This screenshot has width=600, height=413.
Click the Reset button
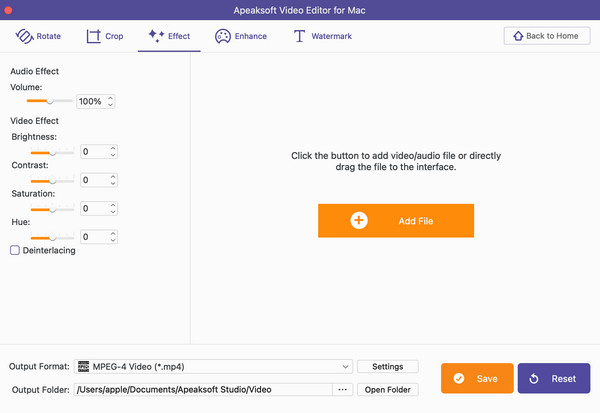coord(554,378)
